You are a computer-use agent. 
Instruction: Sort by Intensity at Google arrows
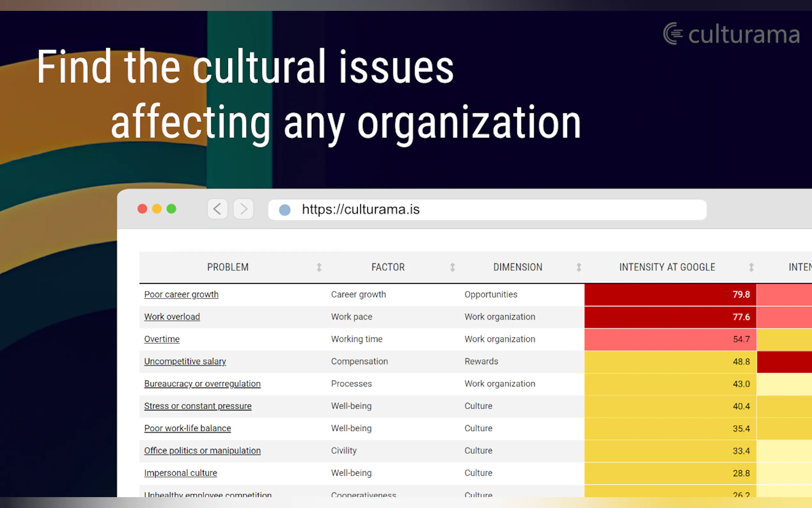coord(751,267)
